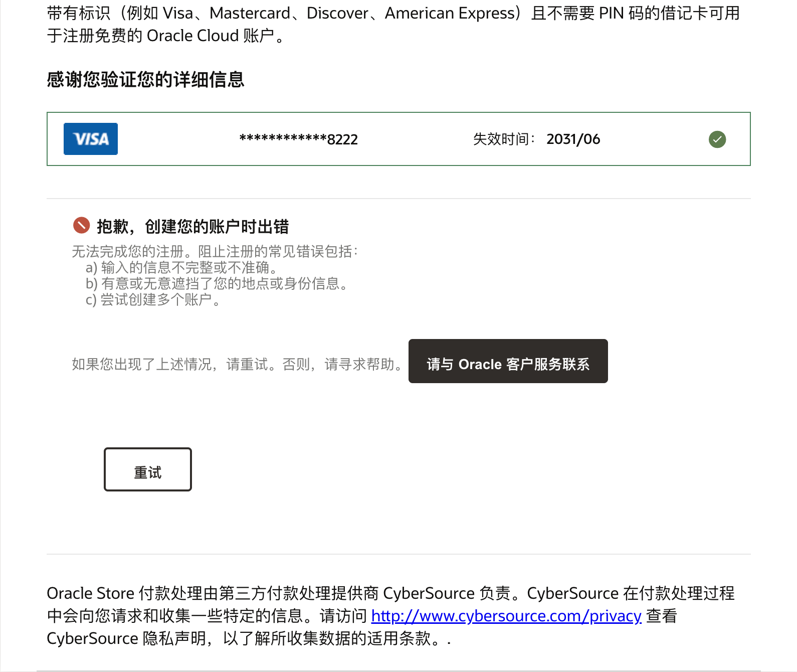Click error reason b) 有意或无意遮挡了您的地点或身份信息
The width and height of the screenshot is (797, 672).
[217, 283]
